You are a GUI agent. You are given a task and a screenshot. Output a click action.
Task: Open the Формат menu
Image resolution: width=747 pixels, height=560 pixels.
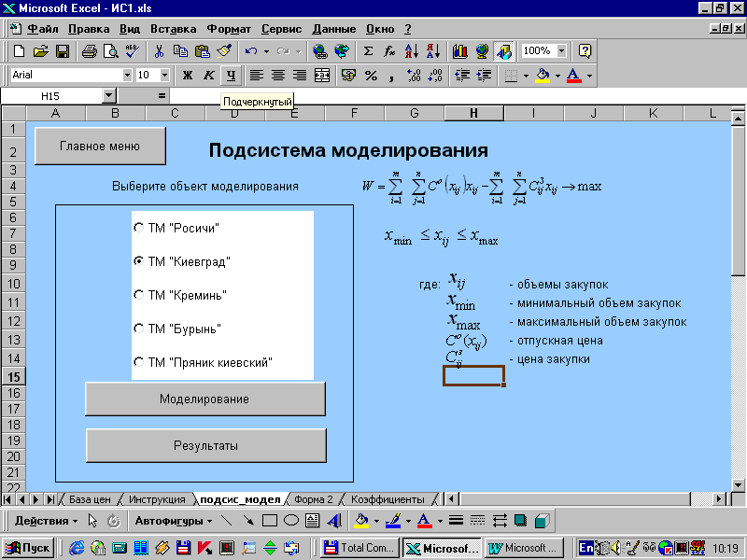(x=229, y=29)
